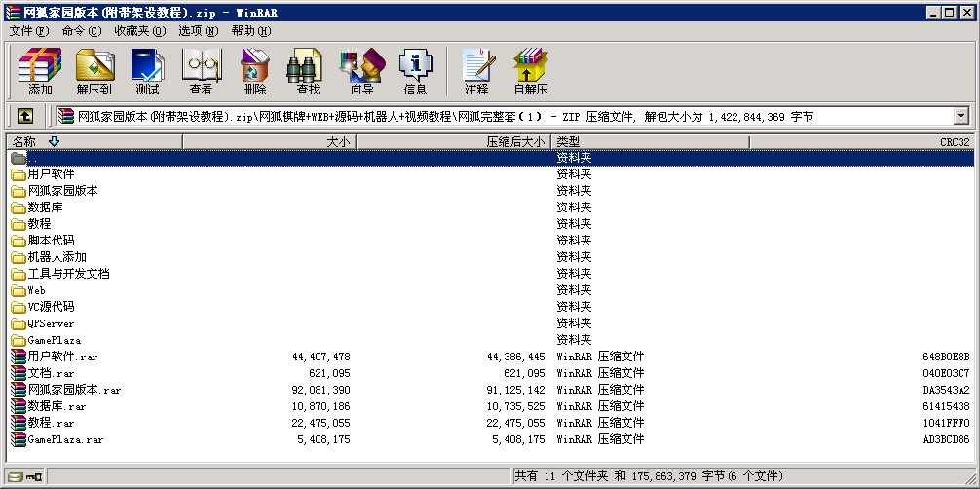The image size is (980, 489).
Task: Select the 脚本代码 folder
Action: click(51, 241)
